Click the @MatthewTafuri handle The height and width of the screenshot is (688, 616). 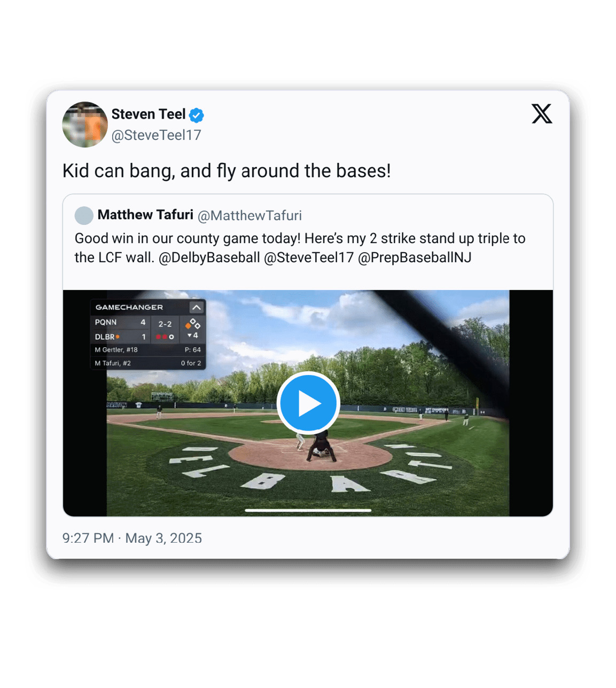click(x=249, y=216)
